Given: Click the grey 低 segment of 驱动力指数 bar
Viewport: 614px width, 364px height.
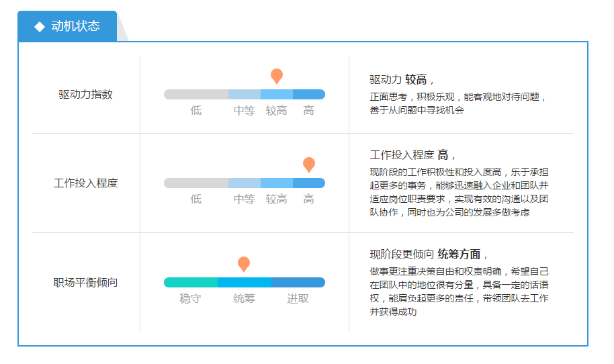Looking at the screenshot, I should click(196, 94).
